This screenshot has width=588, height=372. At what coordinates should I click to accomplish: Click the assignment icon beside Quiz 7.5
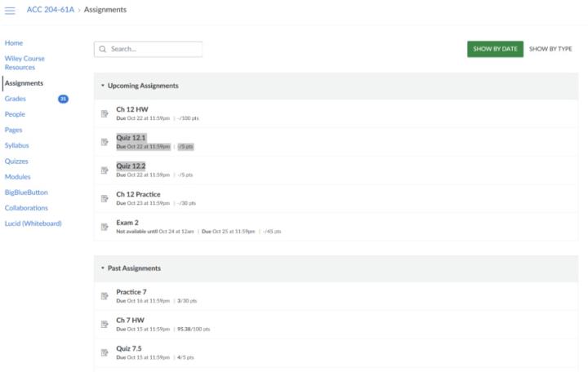pyautogui.click(x=105, y=352)
